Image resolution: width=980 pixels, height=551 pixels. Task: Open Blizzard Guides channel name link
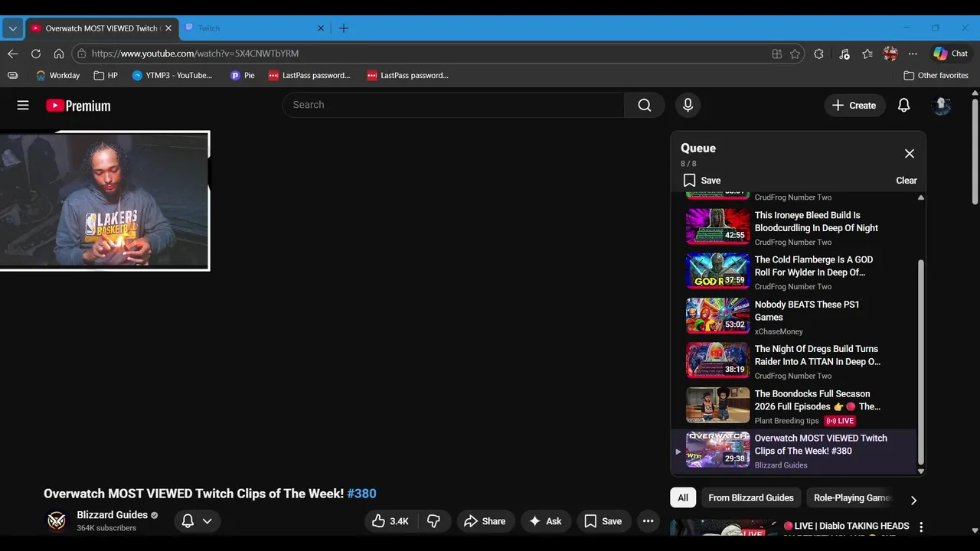click(112, 515)
